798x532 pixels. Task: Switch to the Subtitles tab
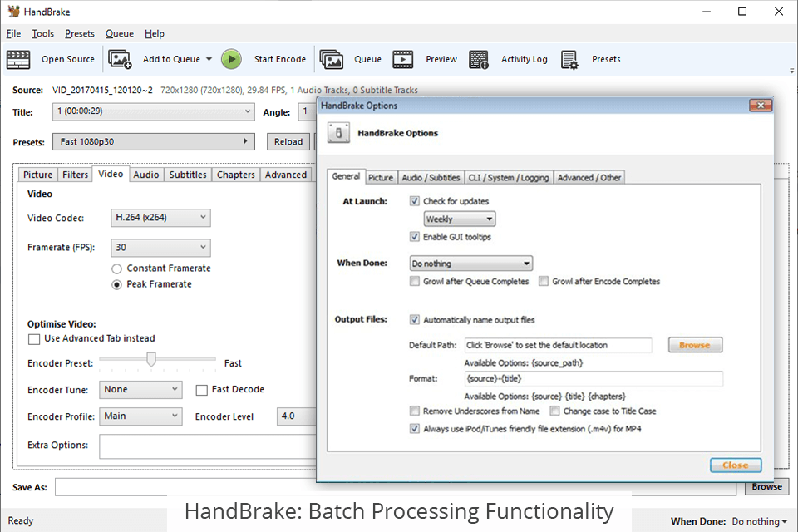click(188, 175)
